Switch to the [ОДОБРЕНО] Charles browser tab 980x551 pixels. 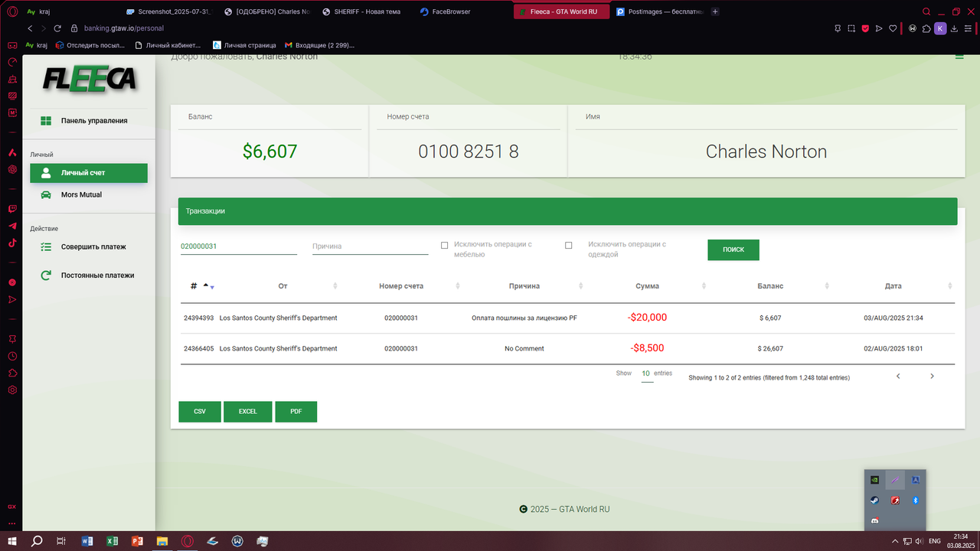click(x=268, y=12)
